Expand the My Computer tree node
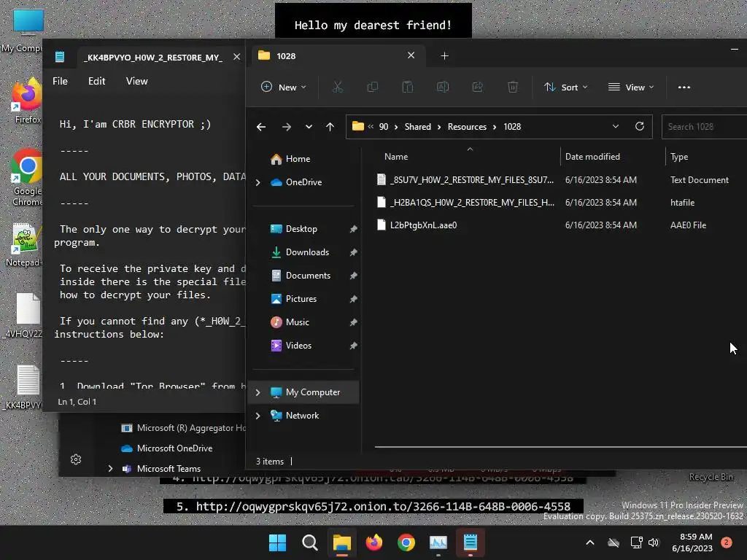 click(x=258, y=392)
